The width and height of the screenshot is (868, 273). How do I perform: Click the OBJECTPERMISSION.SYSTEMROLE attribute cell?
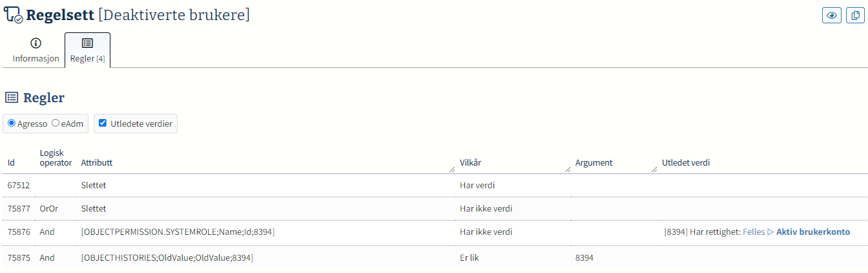point(178,232)
